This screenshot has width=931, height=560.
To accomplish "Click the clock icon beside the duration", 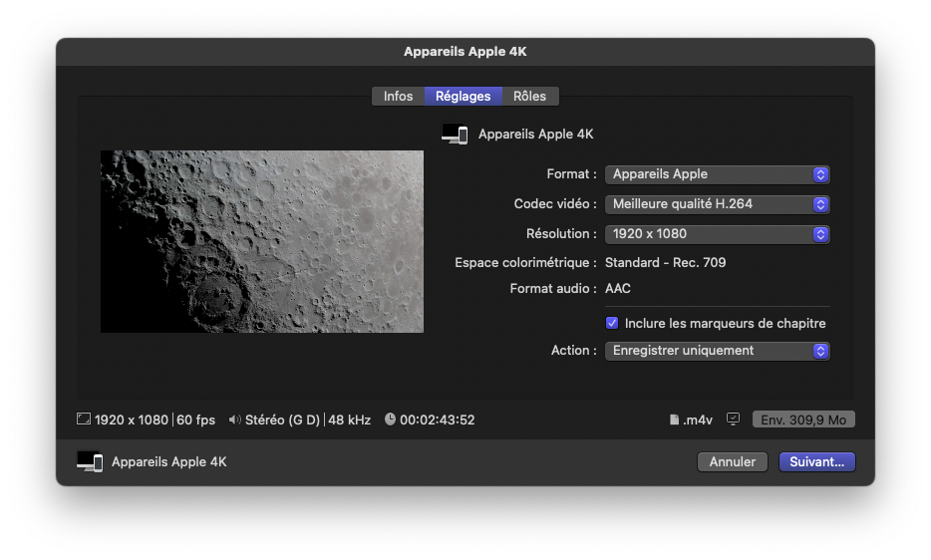I will [390, 420].
